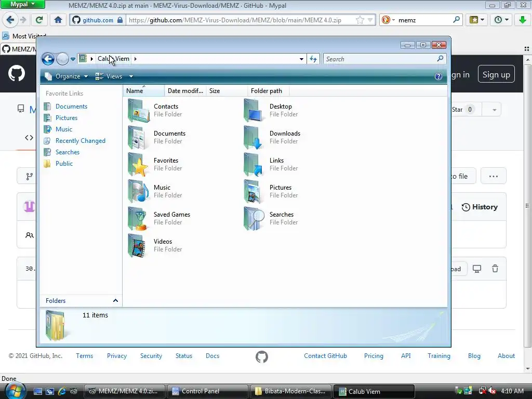Open Explorer help question mark icon
Image resolution: width=532 pixels, height=399 pixels.
click(x=438, y=76)
